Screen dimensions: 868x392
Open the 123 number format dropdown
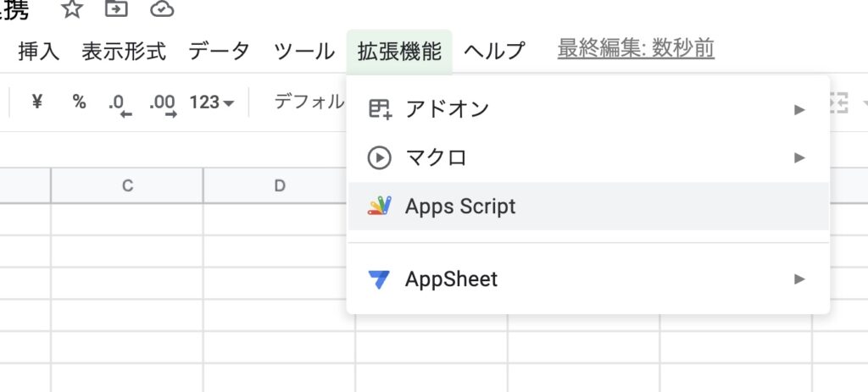[212, 102]
